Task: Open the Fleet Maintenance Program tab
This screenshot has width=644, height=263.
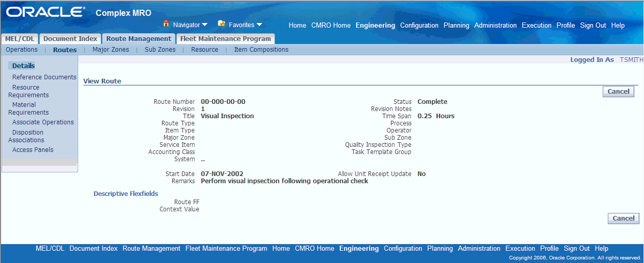Action: (225, 39)
